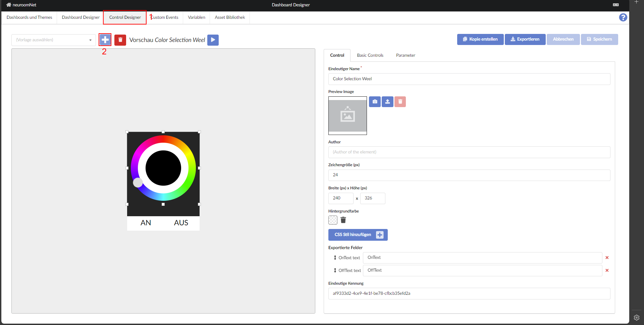Image resolution: width=644 pixels, height=325 pixels.
Task: Open the Parameter tab
Action: point(405,55)
